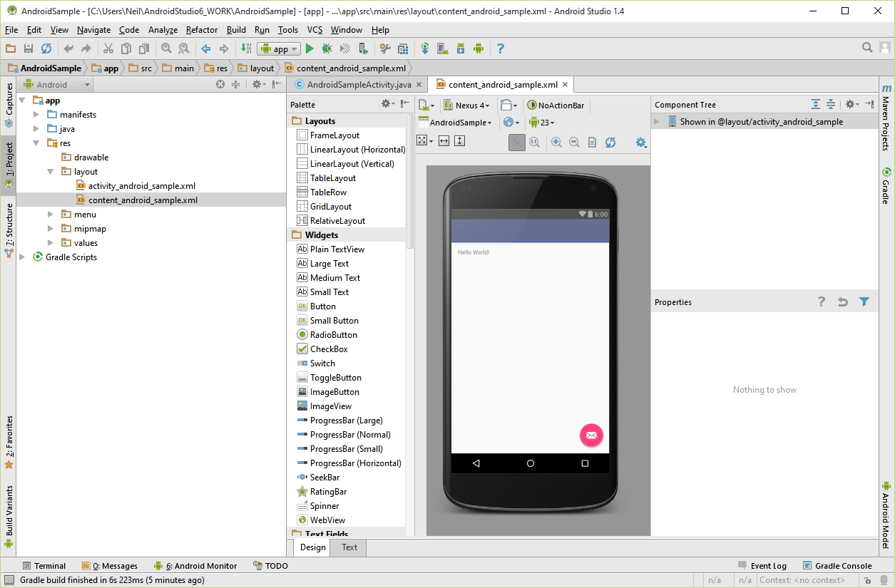The image size is (895, 588).
Task: Expand all in Component Tree
Action: tap(816, 104)
